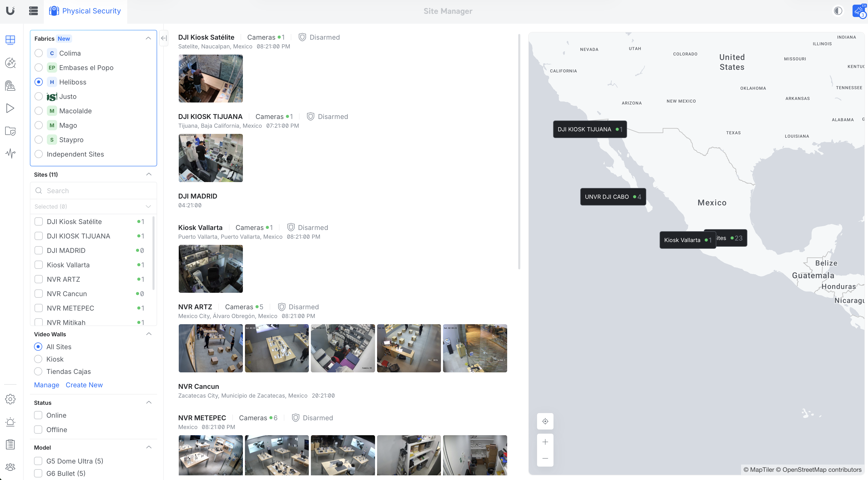The width and height of the screenshot is (868, 480).
Task: Open the Physical Security tab
Action: tap(85, 11)
